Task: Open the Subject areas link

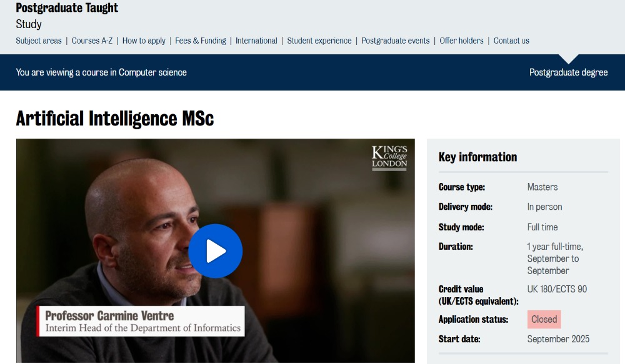Action: pos(39,41)
